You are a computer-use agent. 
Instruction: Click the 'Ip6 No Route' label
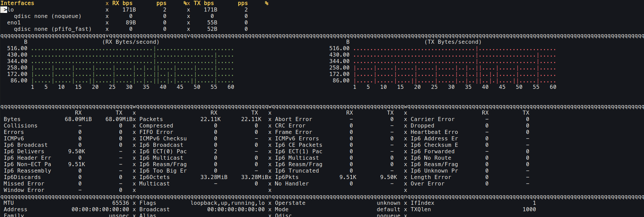point(431,158)
